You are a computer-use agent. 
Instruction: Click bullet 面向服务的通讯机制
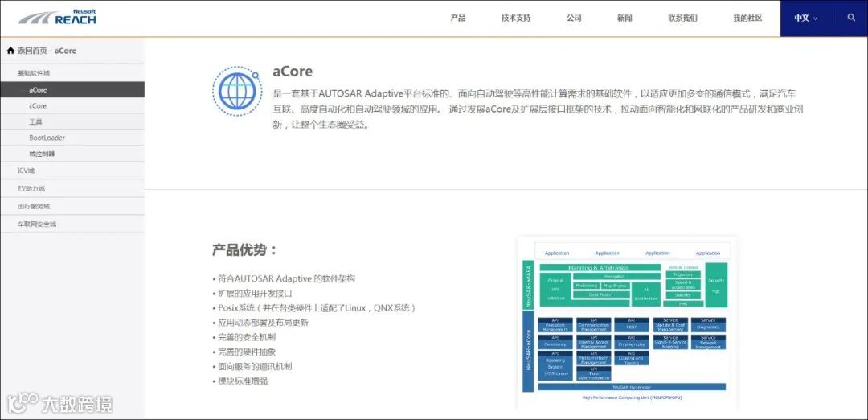[x=252, y=366]
